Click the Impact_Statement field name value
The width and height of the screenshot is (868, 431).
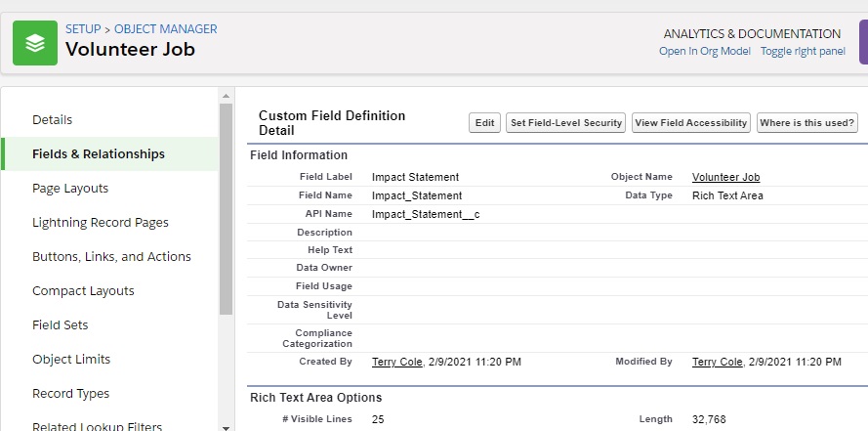[x=417, y=195]
